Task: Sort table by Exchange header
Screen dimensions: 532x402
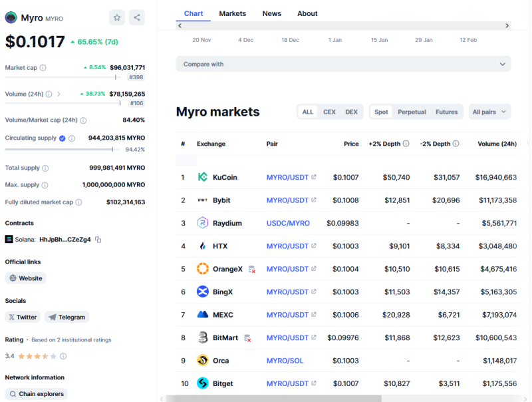Action: point(211,144)
